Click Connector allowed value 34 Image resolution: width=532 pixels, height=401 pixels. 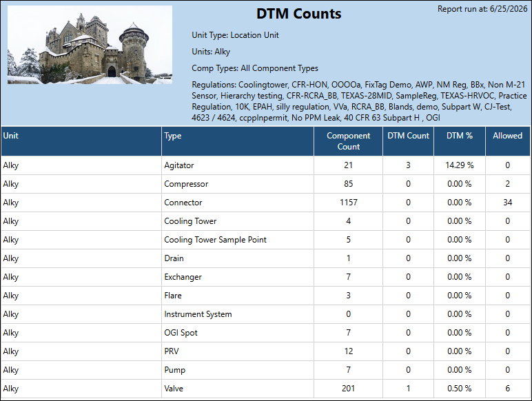508,203
